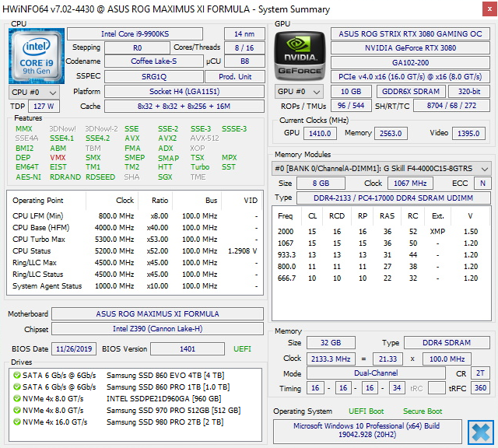Click the blue X close icon at the bottom right
The image size is (498, 448).
point(481,432)
